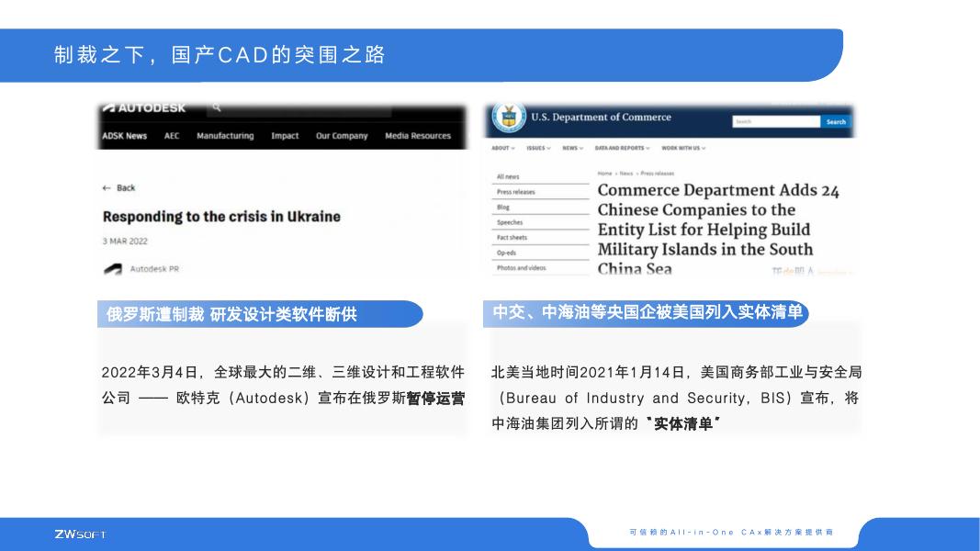Viewport: 980px width, 551px height.
Task: Click the search magnifier icon in Autodesk header
Action: pos(216,107)
